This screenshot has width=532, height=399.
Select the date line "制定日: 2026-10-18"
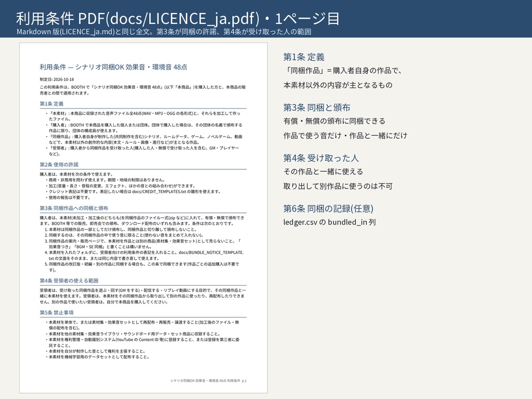click(x=57, y=79)
